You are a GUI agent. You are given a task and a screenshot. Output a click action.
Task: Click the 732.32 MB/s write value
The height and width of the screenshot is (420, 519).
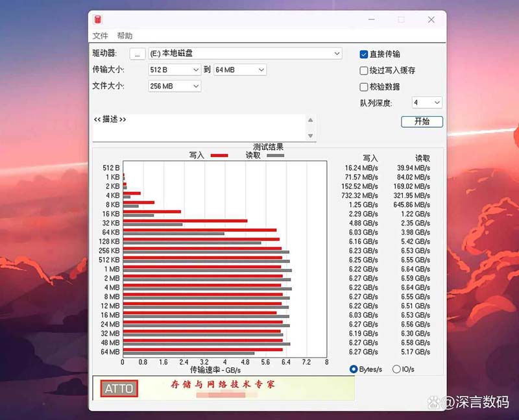pos(359,195)
